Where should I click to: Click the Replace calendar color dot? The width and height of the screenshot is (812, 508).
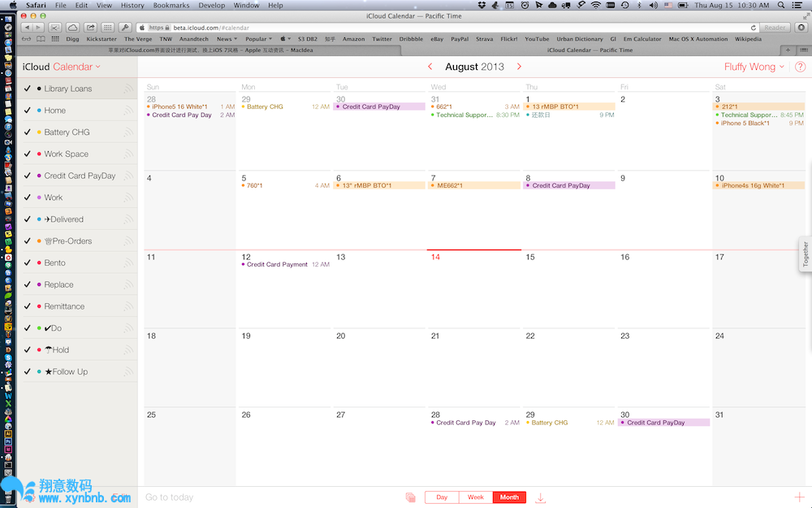[39, 284]
